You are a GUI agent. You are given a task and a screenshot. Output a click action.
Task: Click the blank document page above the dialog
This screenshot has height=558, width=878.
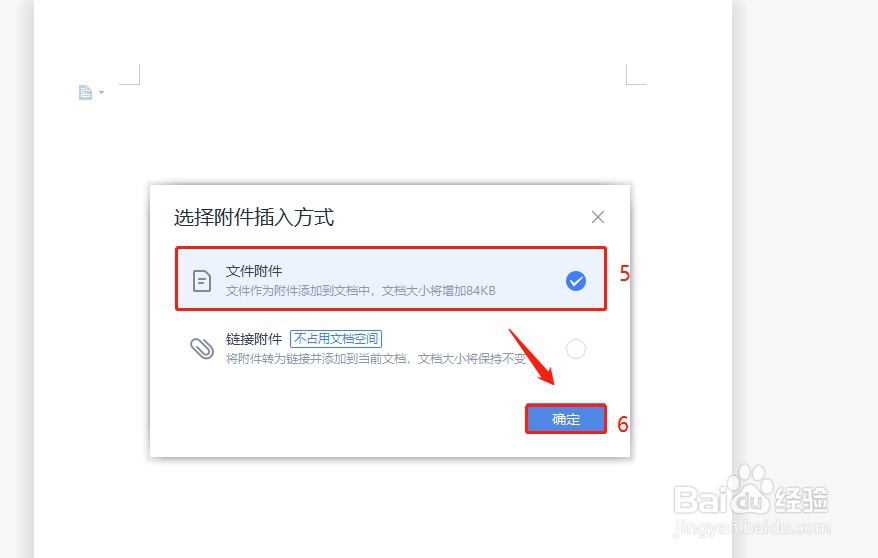382,129
